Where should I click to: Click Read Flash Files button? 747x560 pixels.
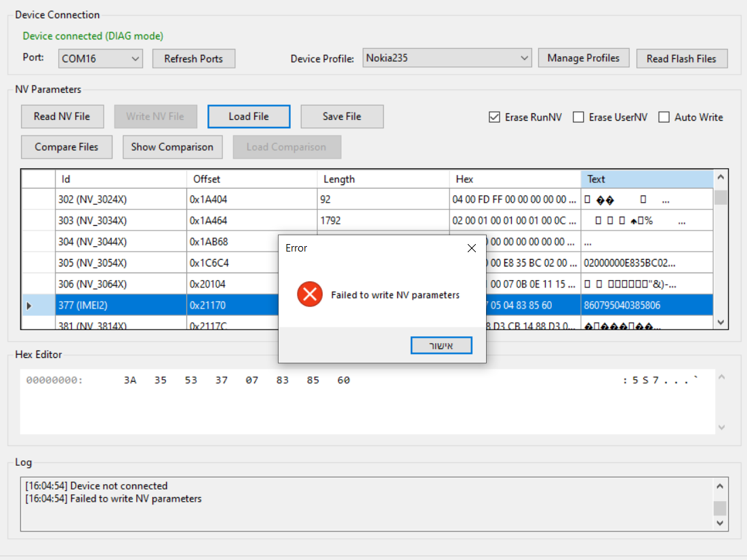[x=681, y=59]
